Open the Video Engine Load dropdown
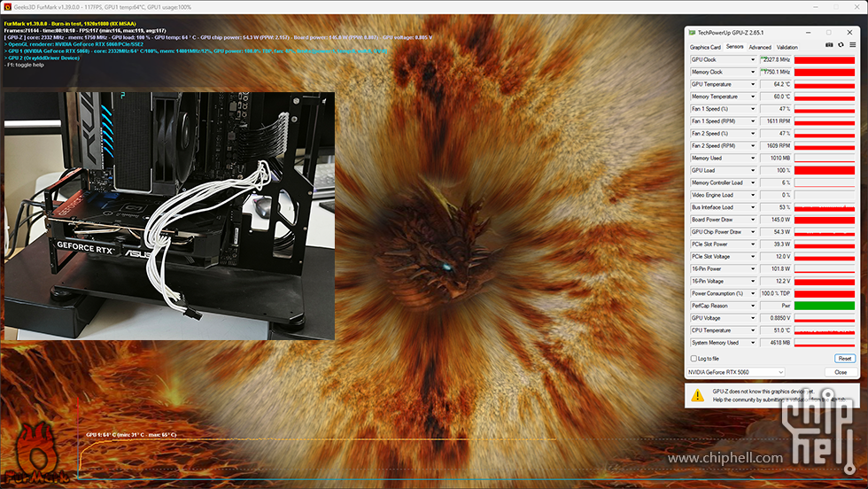868x489 pixels. click(752, 195)
